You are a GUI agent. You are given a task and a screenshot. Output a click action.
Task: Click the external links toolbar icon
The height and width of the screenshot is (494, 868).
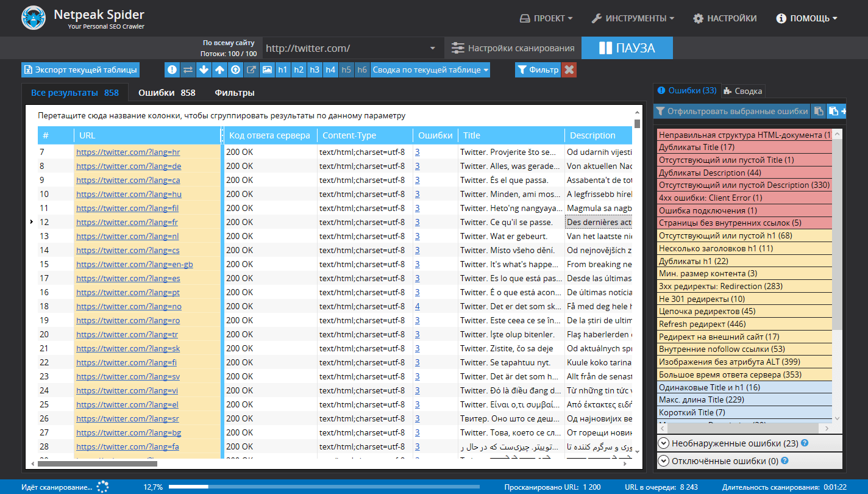pyautogui.click(x=251, y=70)
